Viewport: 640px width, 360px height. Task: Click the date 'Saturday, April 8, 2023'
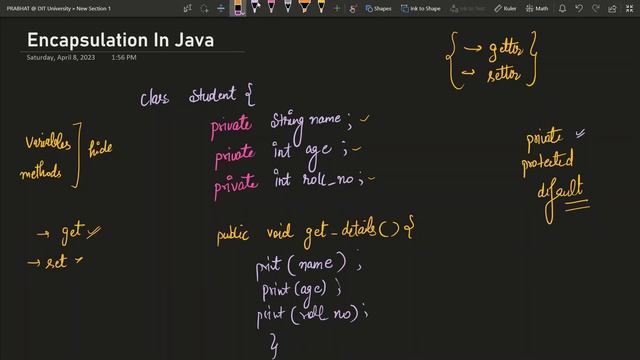pyautogui.click(x=61, y=58)
